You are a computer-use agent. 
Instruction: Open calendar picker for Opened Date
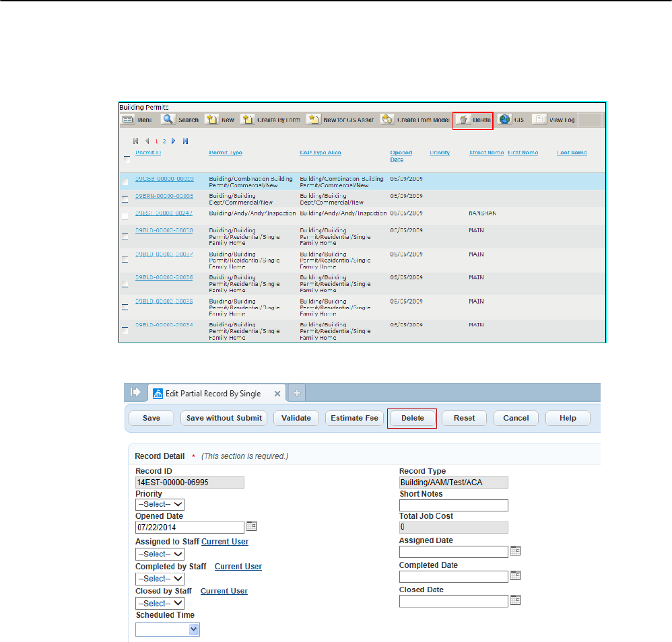click(x=252, y=526)
